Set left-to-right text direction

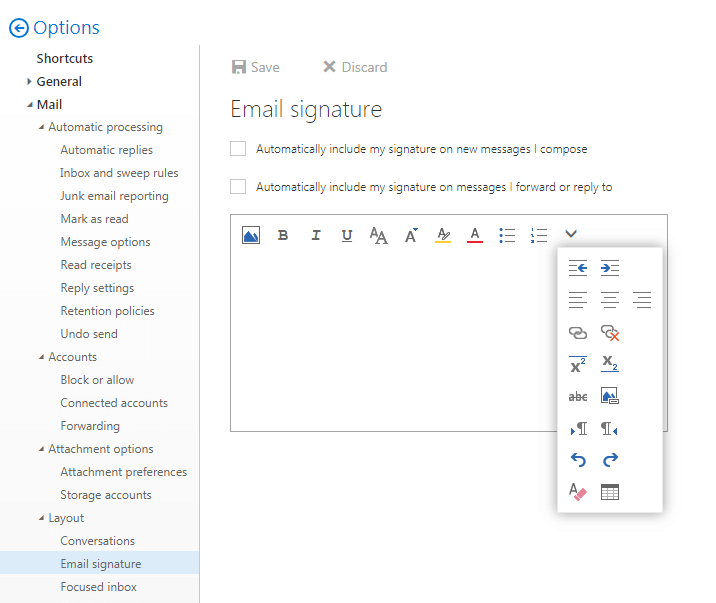click(579, 429)
